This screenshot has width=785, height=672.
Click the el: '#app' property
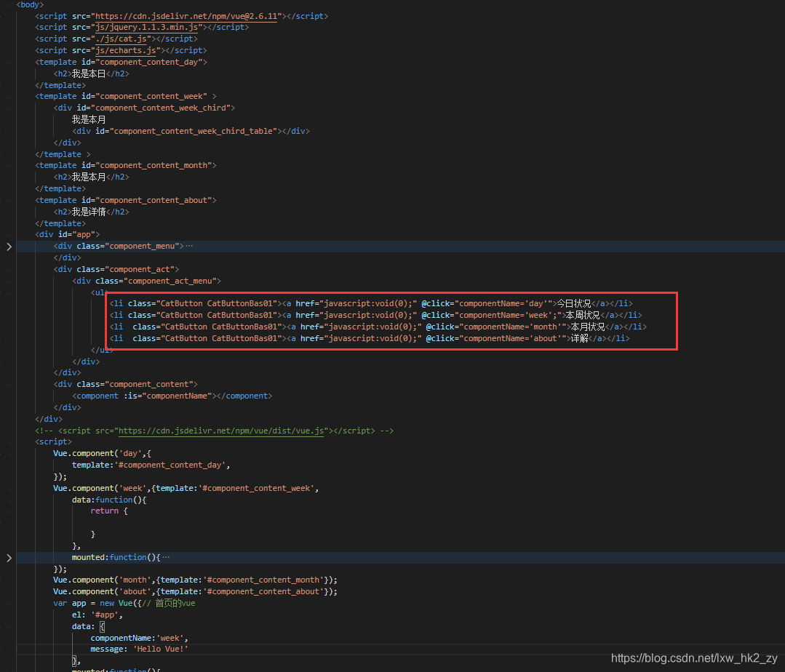tap(97, 615)
